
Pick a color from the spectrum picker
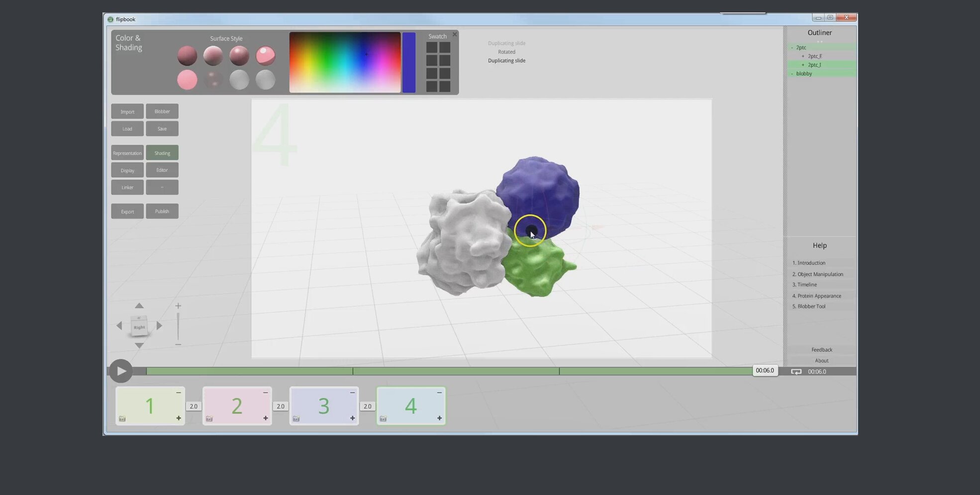coord(345,62)
